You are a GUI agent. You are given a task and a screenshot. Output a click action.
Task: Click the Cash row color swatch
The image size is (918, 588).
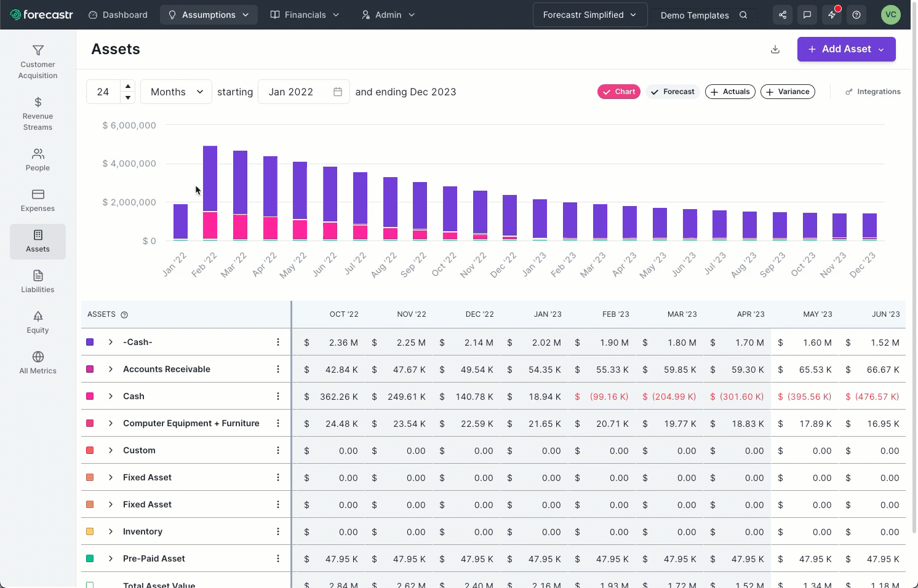90,396
